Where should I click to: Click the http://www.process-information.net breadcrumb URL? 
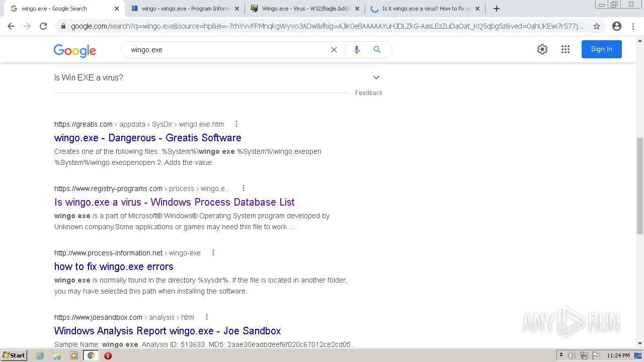click(x=108, y=253)
